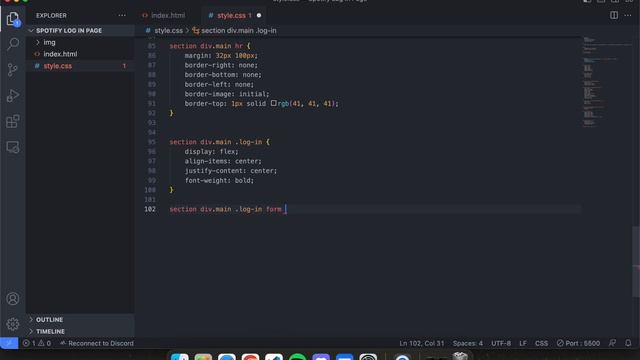Open the Extensions view
Image resolution: width=640 pixels, height=360 pixels.
point(13,121)
